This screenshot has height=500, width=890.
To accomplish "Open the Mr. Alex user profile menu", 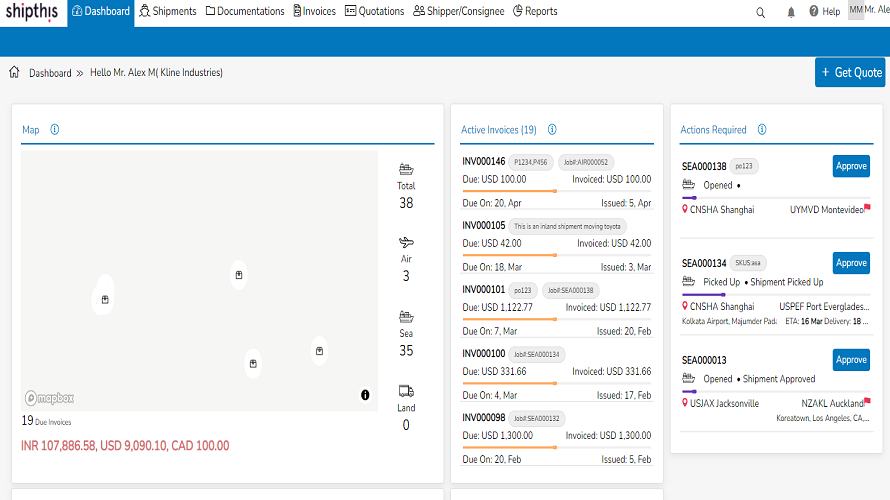I will pos(869,10).
